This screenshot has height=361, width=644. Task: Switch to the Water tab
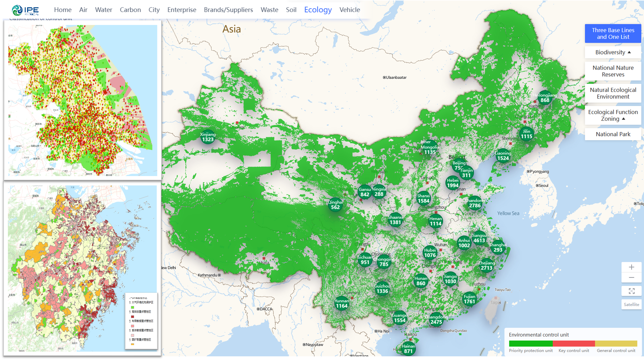(103, 10)
